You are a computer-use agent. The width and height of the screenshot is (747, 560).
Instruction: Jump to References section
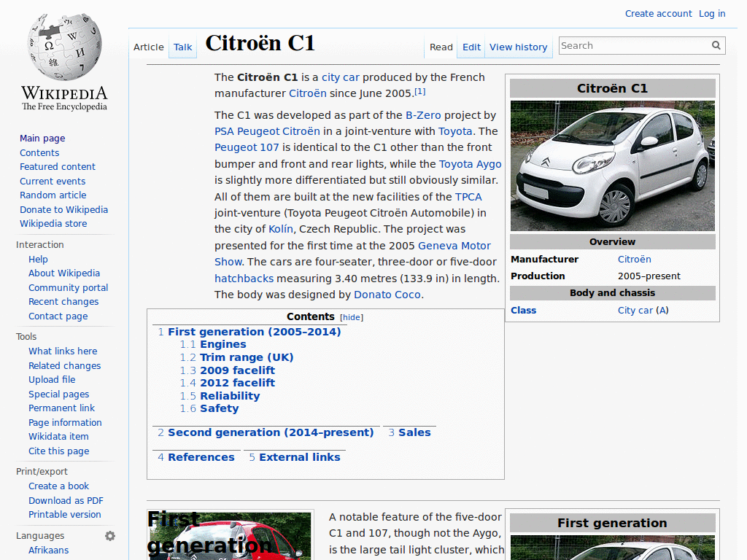(201, 457)
